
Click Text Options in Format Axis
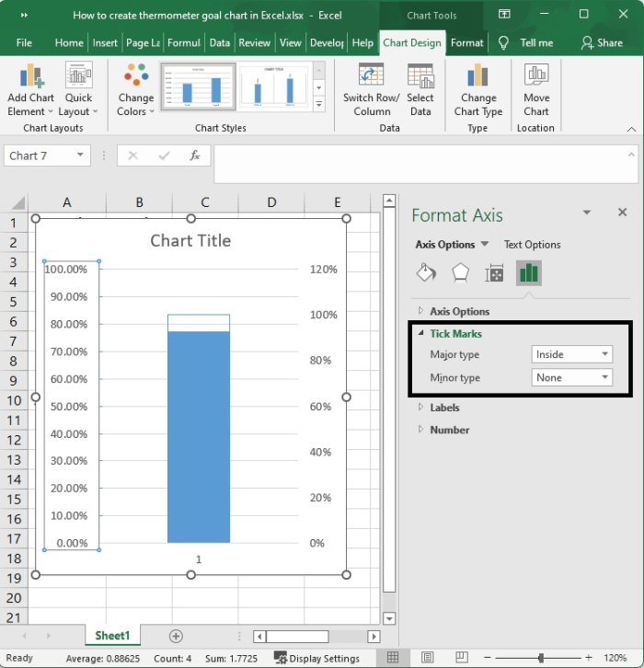point(532,245)
